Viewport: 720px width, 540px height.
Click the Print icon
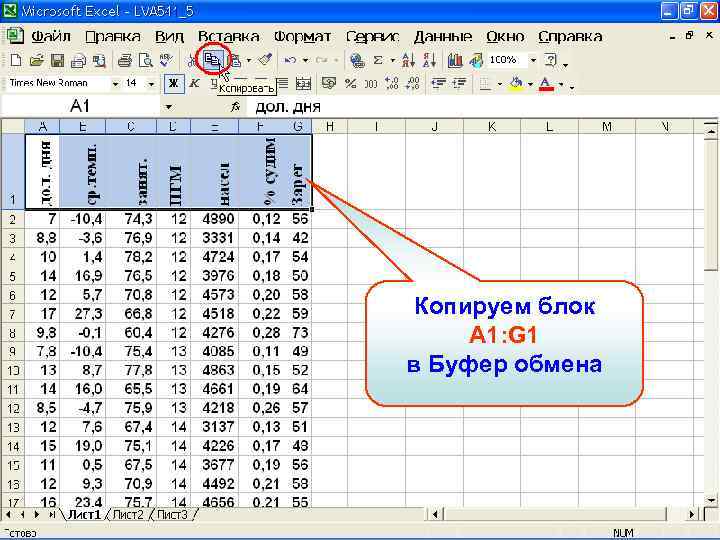click(x=124, y=60)
